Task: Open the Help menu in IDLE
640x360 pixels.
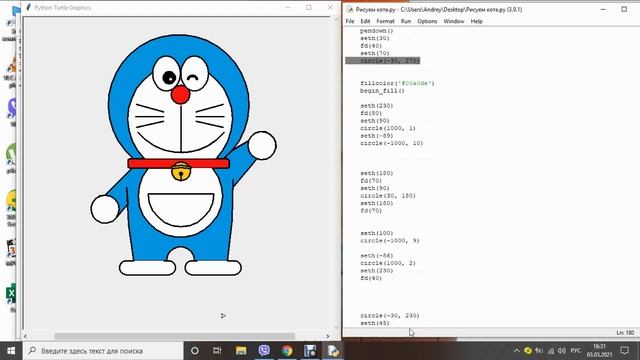Action: pos(476,21)
